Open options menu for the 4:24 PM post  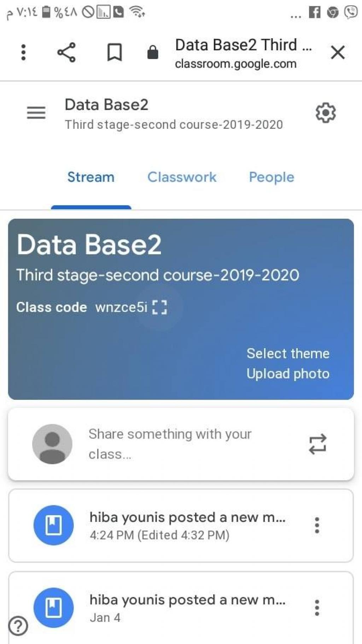coord(317,525)
